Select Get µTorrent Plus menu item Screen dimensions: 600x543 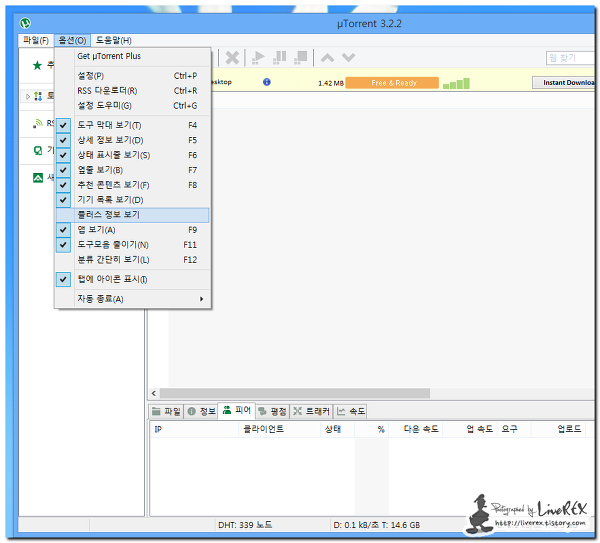[132, 56]
